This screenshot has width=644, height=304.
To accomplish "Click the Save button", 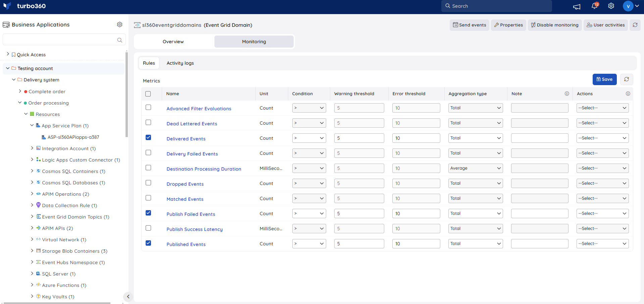I will 604,79.
